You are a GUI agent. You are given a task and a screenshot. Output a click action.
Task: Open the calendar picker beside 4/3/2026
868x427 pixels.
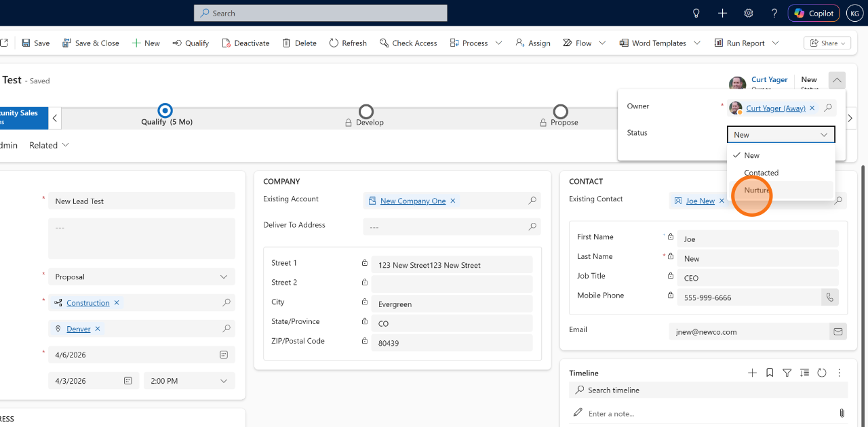coord(128,381)
